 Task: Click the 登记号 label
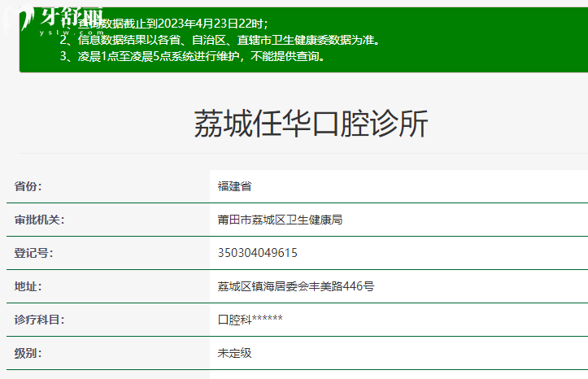33,253
